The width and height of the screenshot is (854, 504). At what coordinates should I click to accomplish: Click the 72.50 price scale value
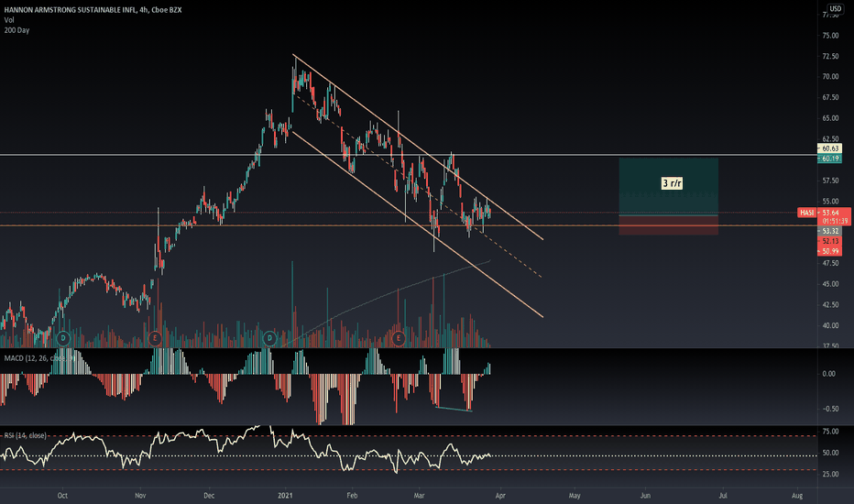point(830,56)
